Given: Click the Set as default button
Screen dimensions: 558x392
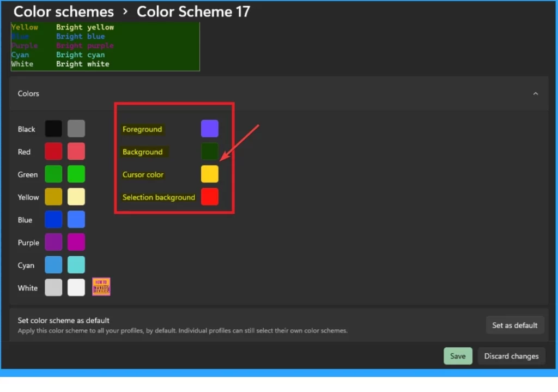Looking at the screenshot, I should click(x=514, y=325).
